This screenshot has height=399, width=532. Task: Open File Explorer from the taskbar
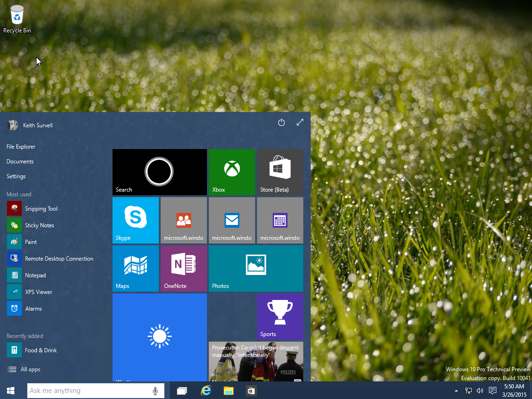pos(229,391)
